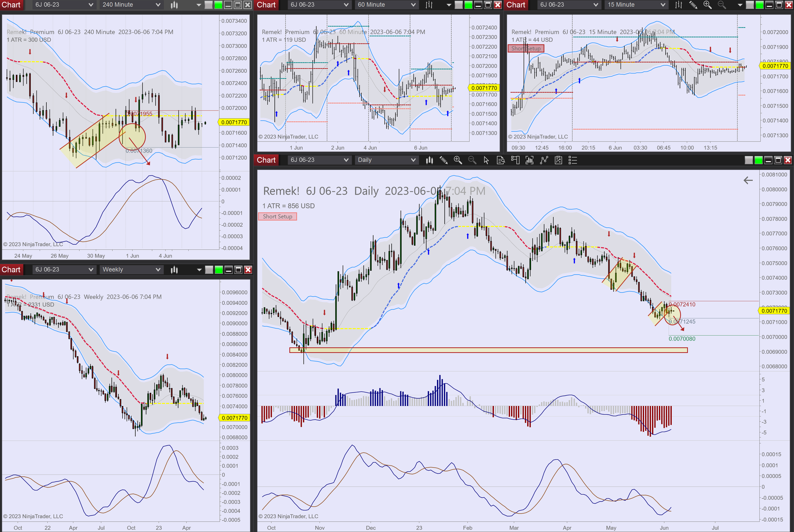This screenshot has width=794, height=532.
Task: Open Properties list icon in Daily toolbar
Action: (573, 160)
